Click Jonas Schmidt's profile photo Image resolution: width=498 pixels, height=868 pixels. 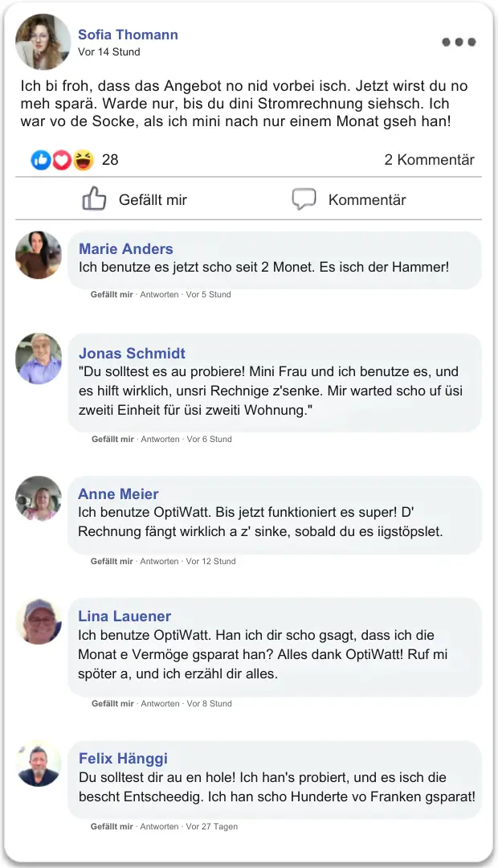(39, 358)
